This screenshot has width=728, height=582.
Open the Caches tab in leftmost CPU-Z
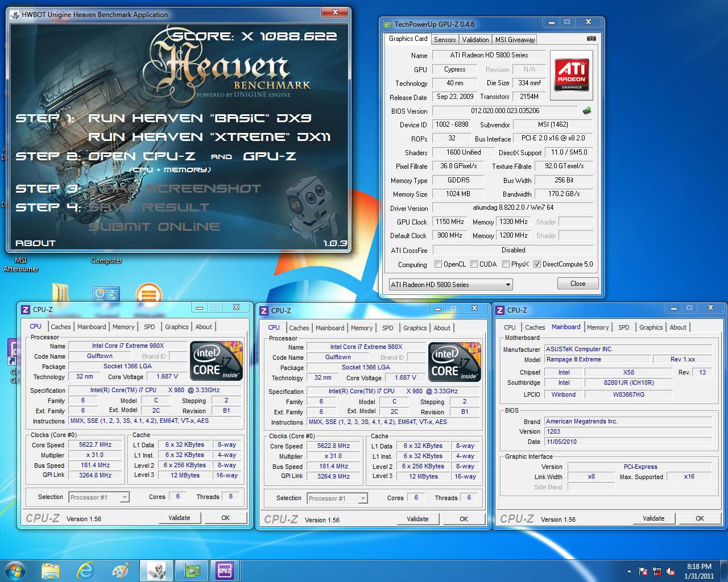[x=61, y=327]
